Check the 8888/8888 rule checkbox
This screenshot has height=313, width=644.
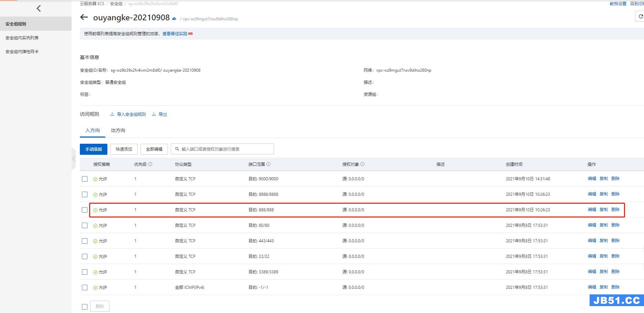pos(85,194)
